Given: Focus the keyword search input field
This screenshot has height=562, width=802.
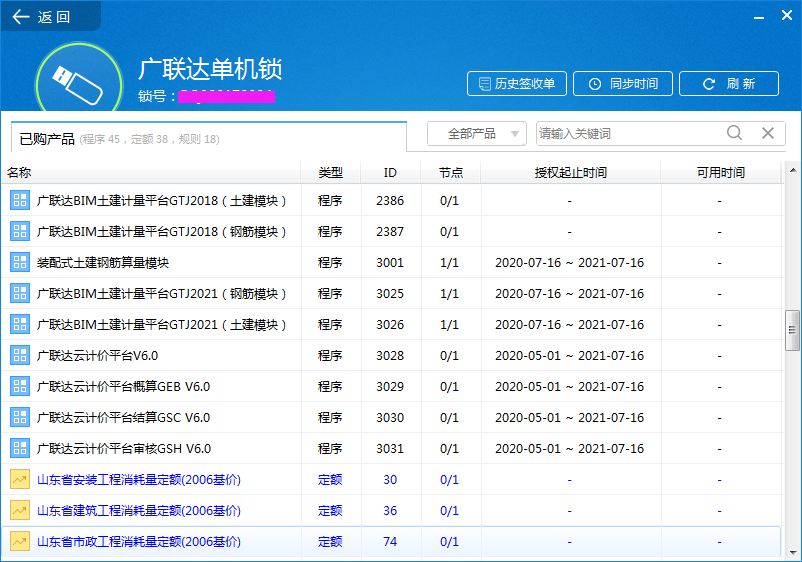Looking at the screenshot, I should 629,134.
